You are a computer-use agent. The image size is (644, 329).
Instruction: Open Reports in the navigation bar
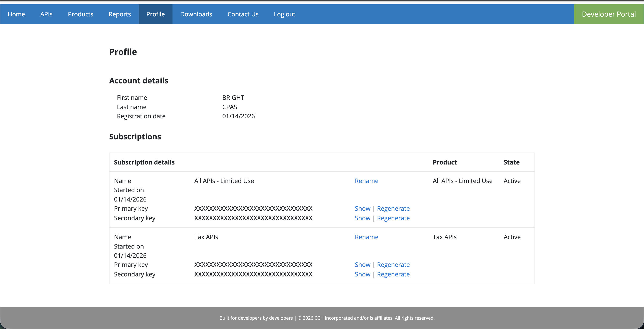coord(120,14)
